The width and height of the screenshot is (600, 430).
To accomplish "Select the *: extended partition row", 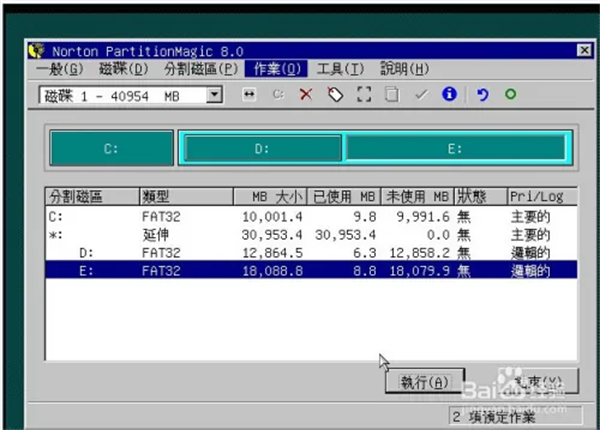I will coord(311,235).
